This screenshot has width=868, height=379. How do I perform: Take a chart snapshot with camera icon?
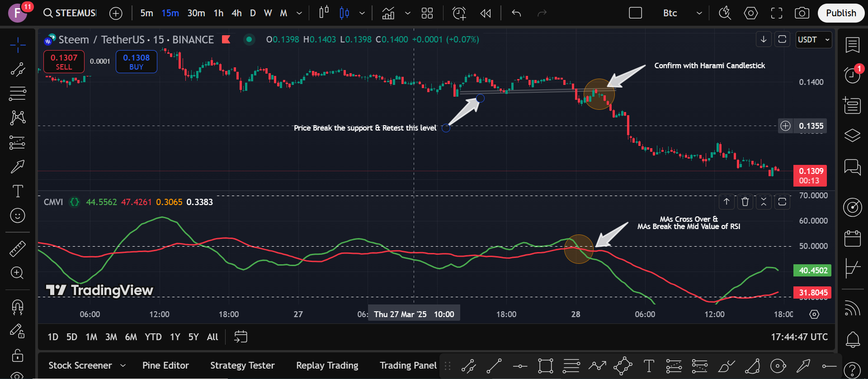pos(802,13)
